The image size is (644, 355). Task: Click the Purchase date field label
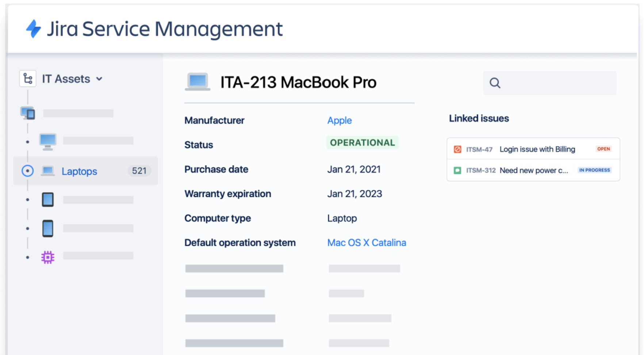216,169
